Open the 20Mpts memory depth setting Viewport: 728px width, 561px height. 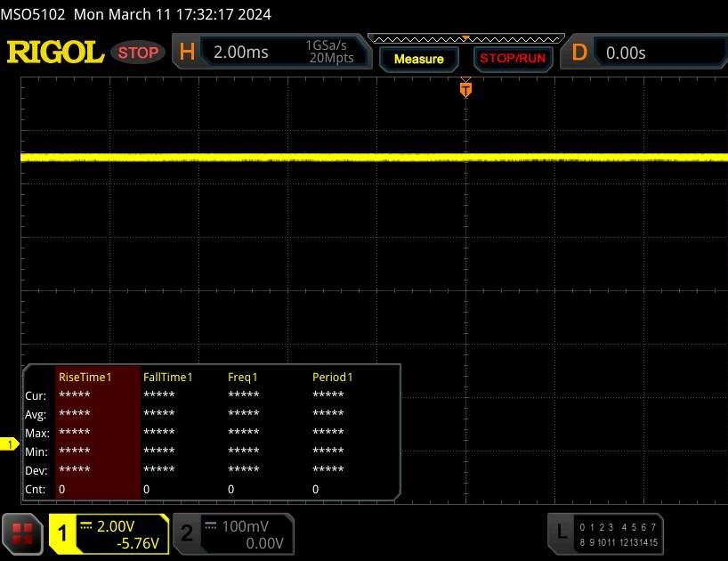[x=331, y=58]
